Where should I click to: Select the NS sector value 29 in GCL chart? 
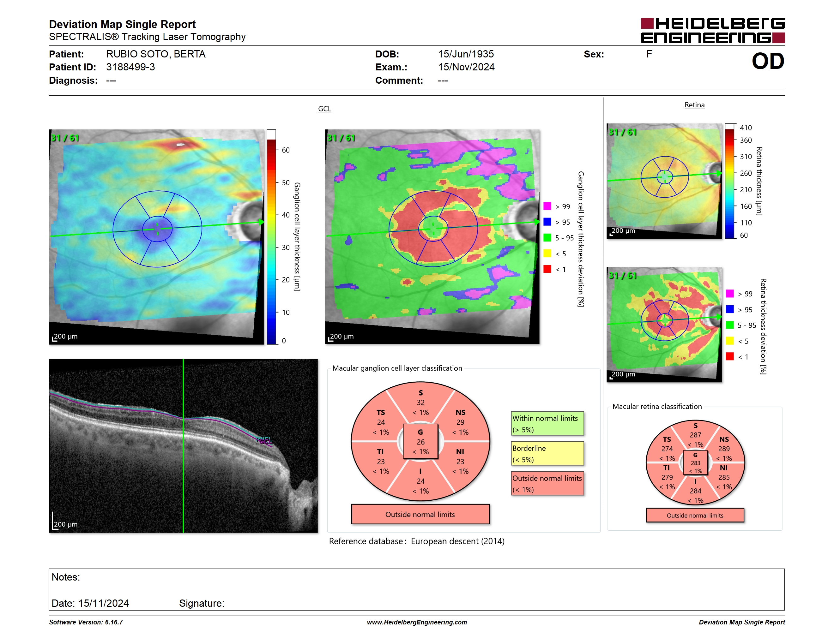pos(460,423)
